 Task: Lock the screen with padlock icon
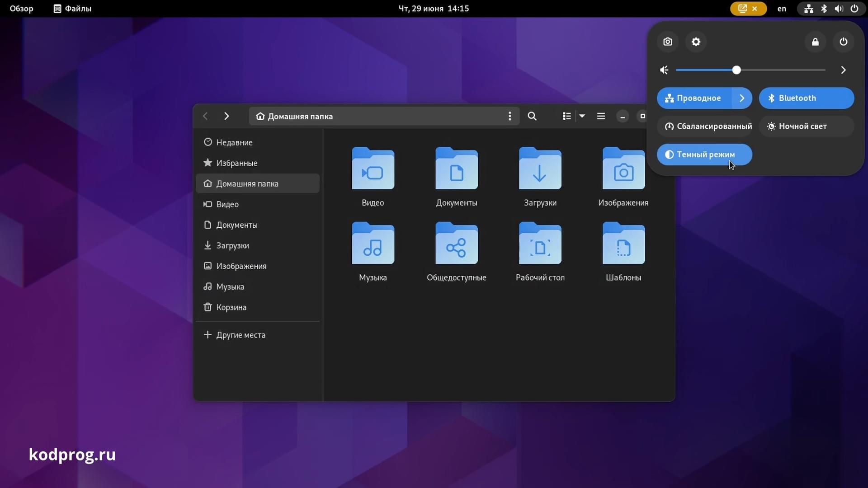point(815,42)
